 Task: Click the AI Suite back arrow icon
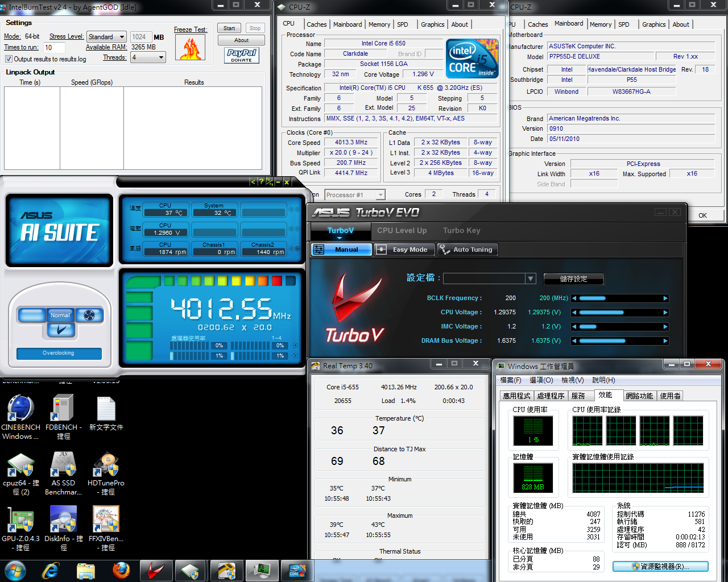click(x=253, y=182)
